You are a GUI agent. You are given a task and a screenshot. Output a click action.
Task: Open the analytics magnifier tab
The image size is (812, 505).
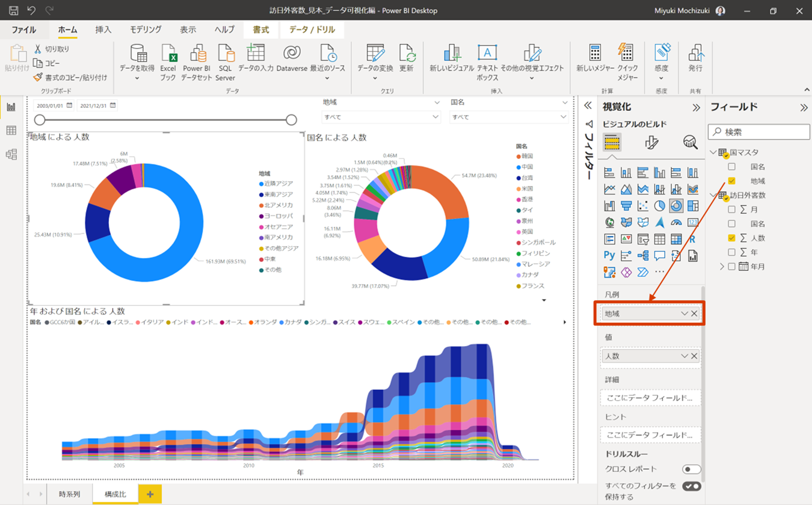691,142
